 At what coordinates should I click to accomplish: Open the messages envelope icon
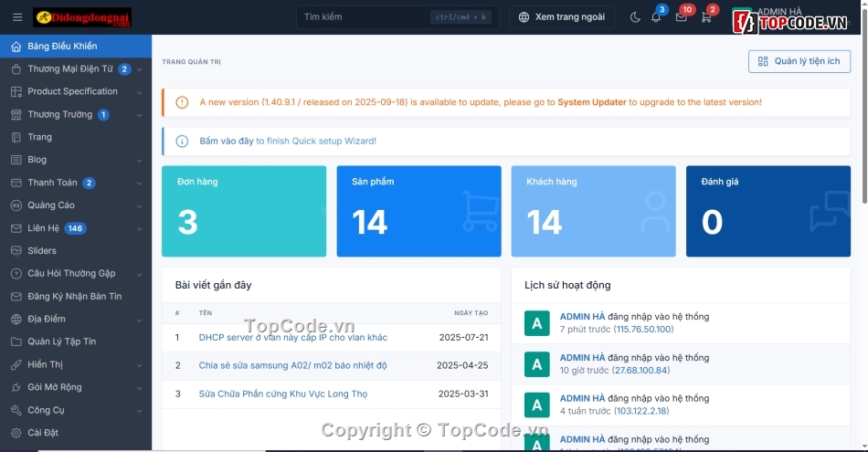[681, 17]
